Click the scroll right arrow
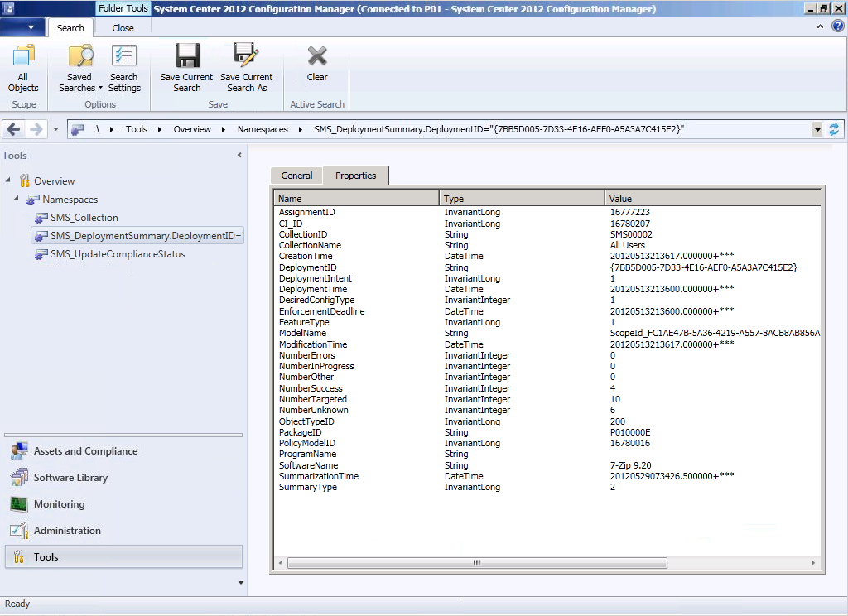 (x=813, y=563)
